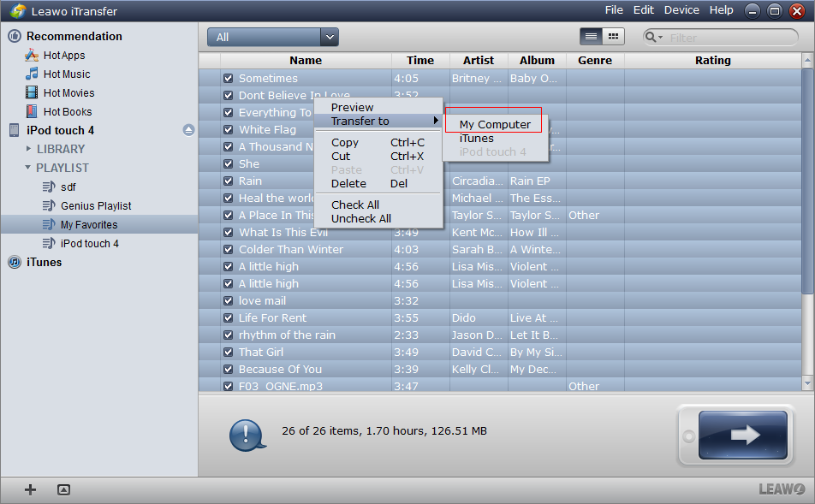The height and width of the screenshot is (504, 815).
Task: Select Copy in context menu
Action: [378, 142]
